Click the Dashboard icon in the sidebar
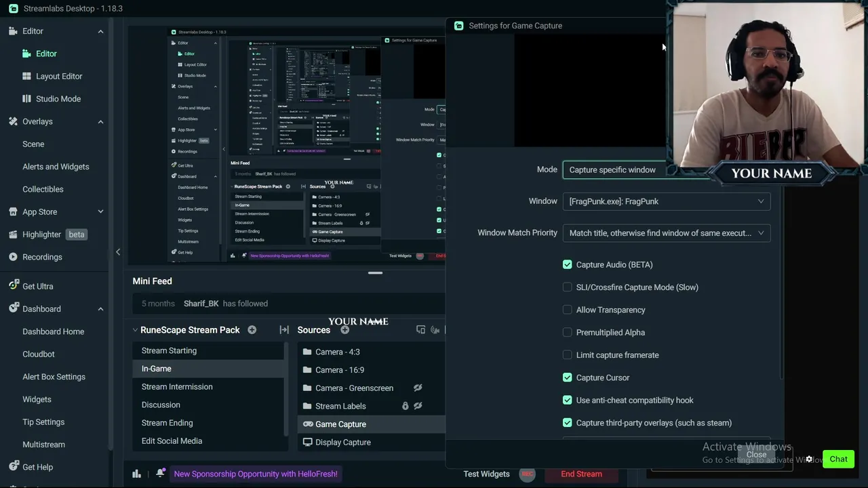Viewport: 868px width, 488px height. tap(14, 309)
